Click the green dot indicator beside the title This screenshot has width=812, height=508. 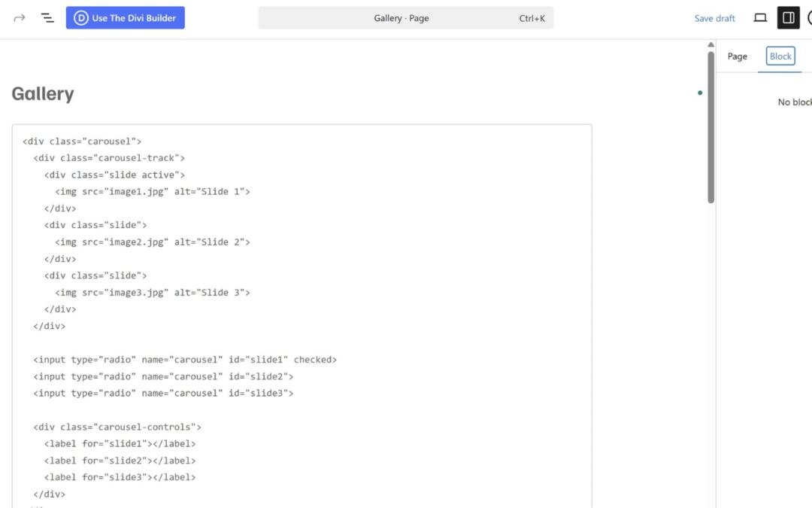[x=700, y=93]
